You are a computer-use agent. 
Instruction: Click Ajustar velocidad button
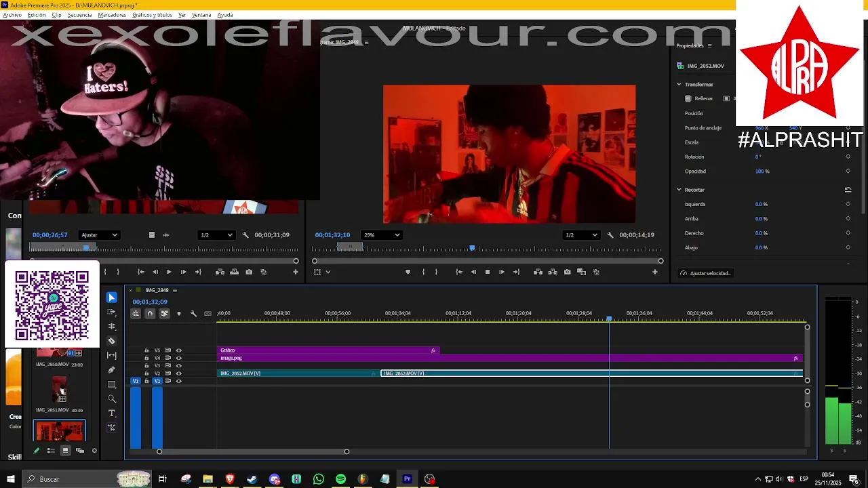705,273
